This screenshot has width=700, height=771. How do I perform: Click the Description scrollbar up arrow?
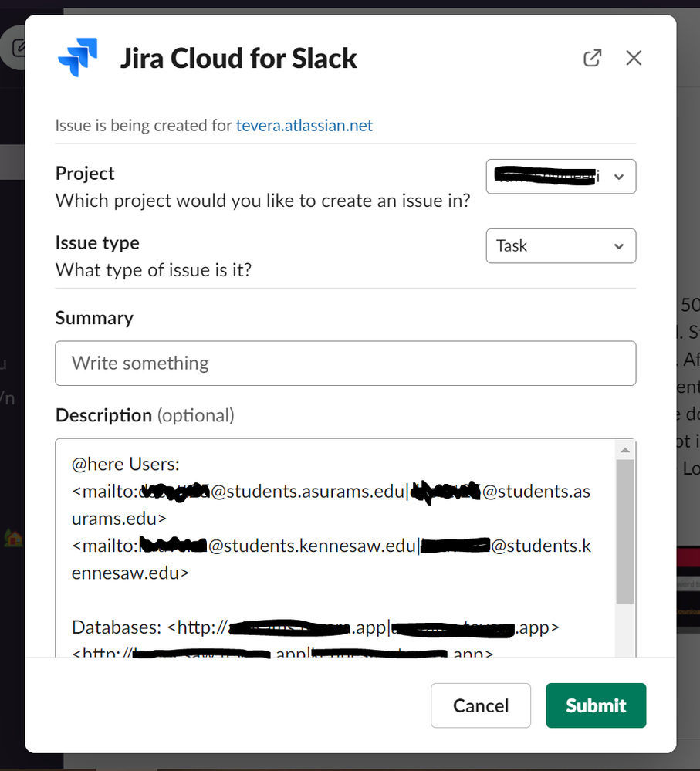(x=625, y=450)
